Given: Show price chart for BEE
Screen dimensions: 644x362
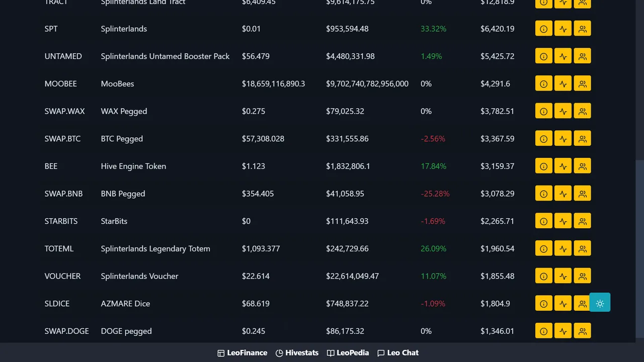Looking at the screenshot, I should pos(563,166).
